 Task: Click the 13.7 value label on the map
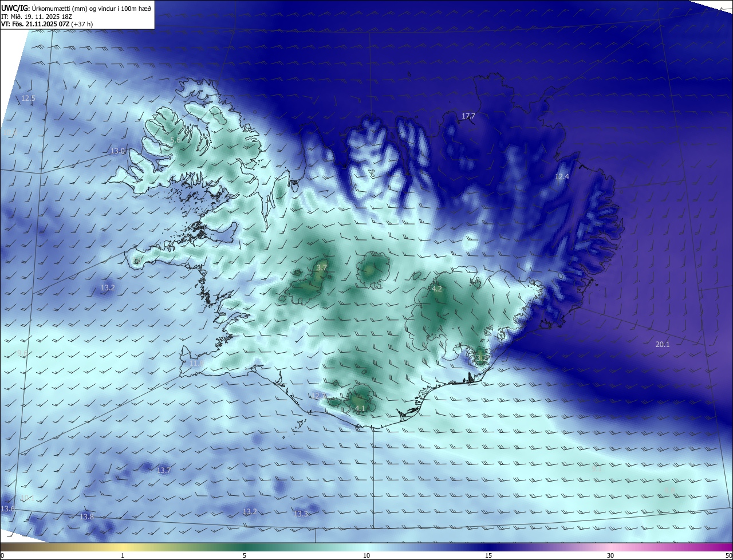pyautogui.click(x=164, y=470)
